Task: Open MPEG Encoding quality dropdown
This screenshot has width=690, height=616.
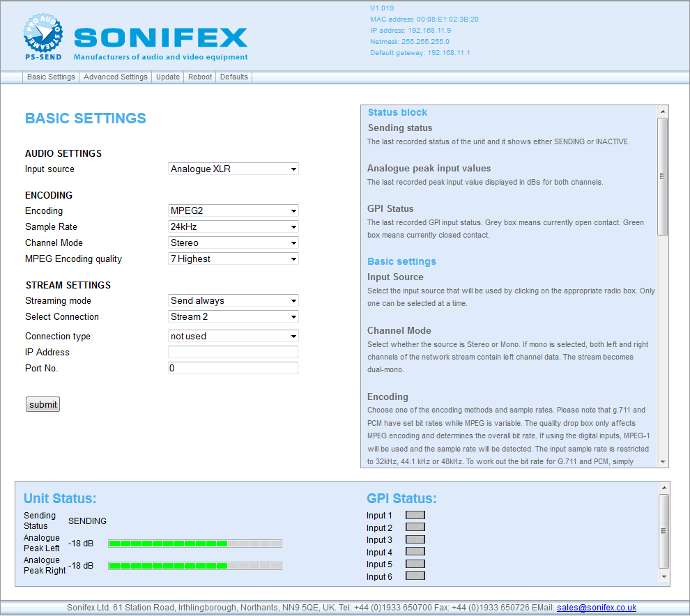Action: point(233,259)
